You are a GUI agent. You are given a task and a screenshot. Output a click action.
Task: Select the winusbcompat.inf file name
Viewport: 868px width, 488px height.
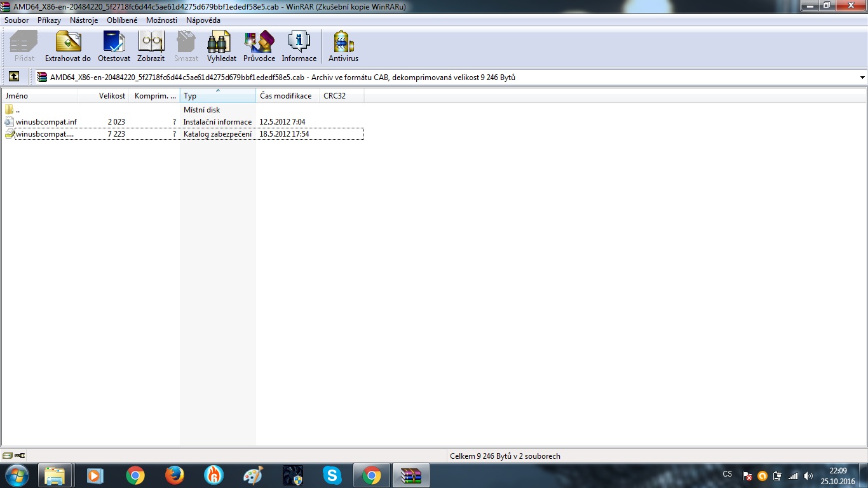click(46, 122)
